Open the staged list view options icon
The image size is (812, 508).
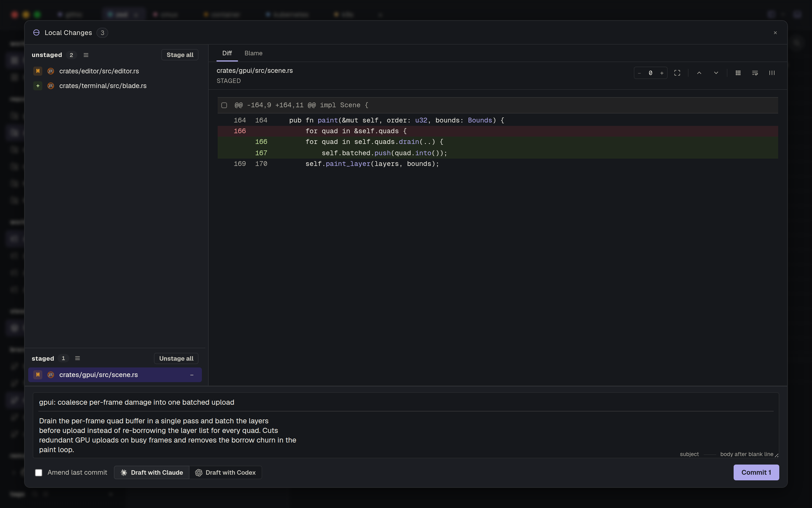point(78,358)
